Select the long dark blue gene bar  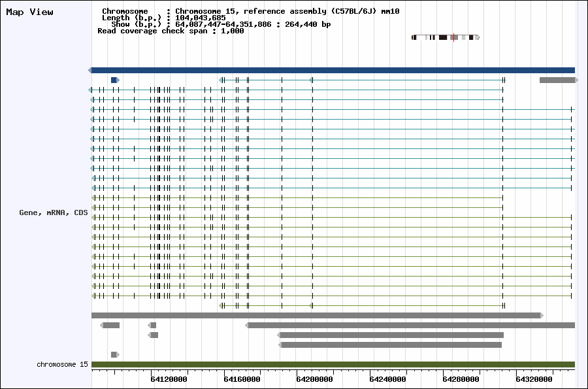(331, 70)
